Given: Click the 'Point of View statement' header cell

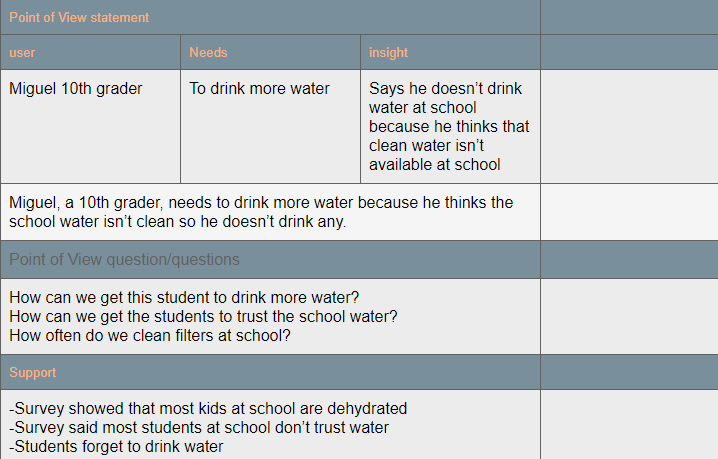Looking at the screenshot, I should tap(80, 17).
